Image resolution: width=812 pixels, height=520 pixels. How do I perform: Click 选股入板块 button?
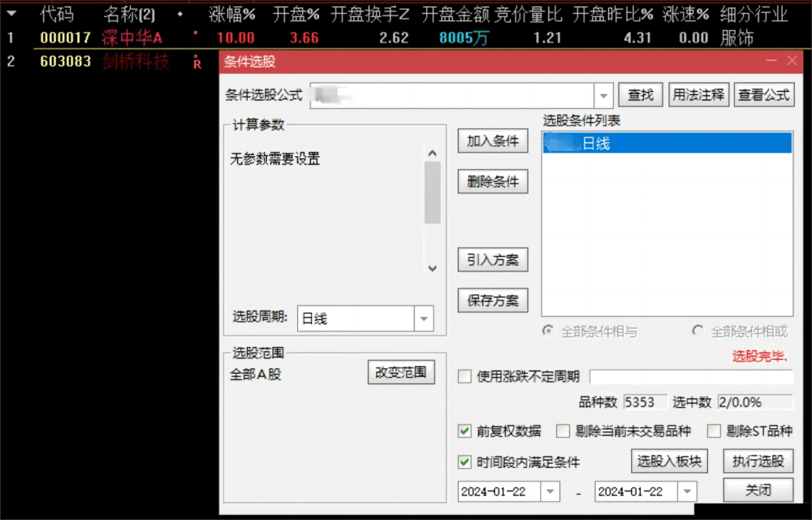coord(669,461)
